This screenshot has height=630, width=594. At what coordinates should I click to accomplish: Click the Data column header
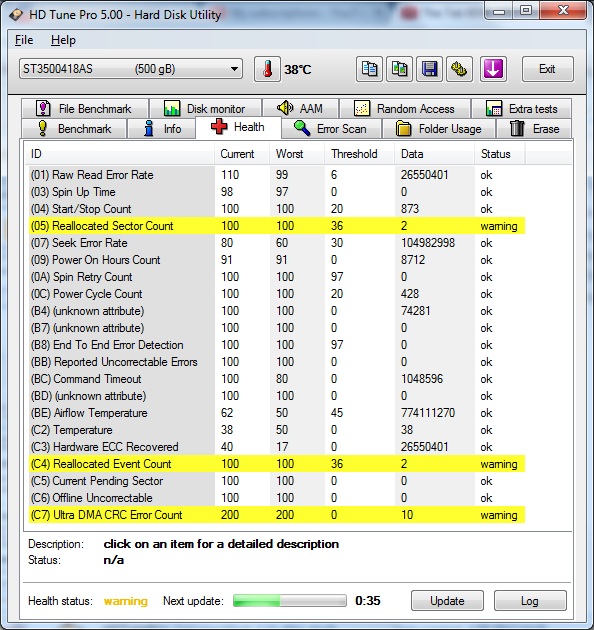click(434, 154)
